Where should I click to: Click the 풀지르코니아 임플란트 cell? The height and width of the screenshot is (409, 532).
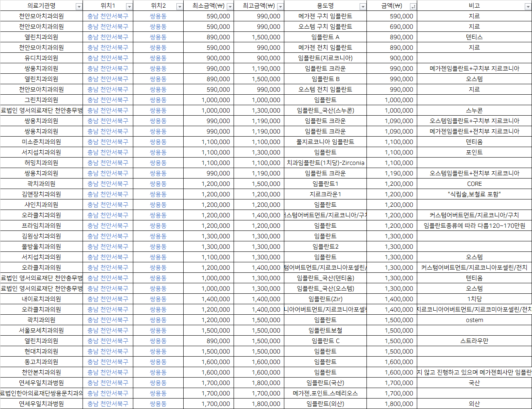325,142
